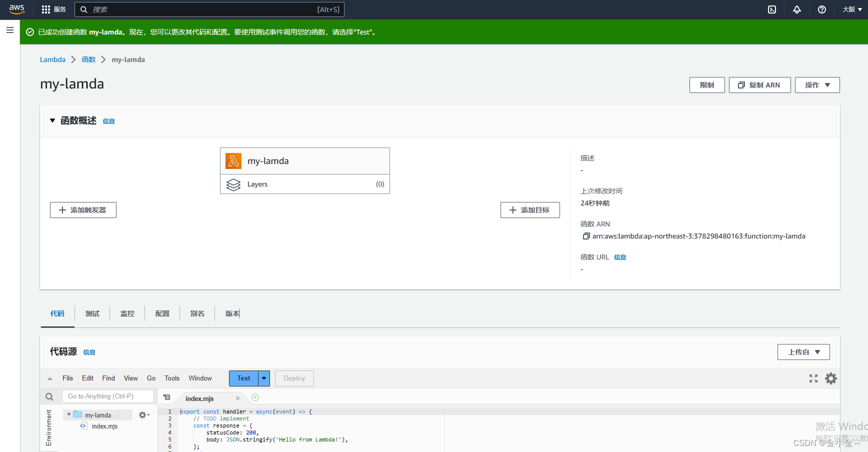Open the code editor preferences gear

coord(831,378)
